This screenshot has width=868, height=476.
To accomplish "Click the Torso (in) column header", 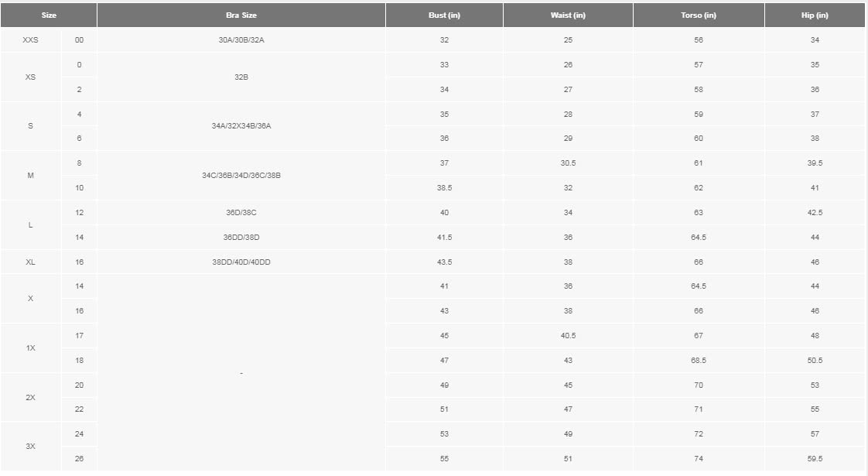I will click(x=699, y=15).
